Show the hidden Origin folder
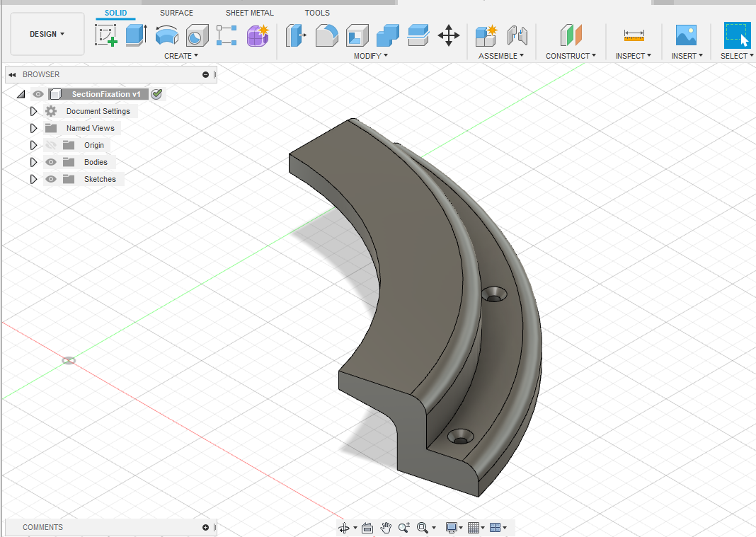The image size is (756, 537). 51,145
